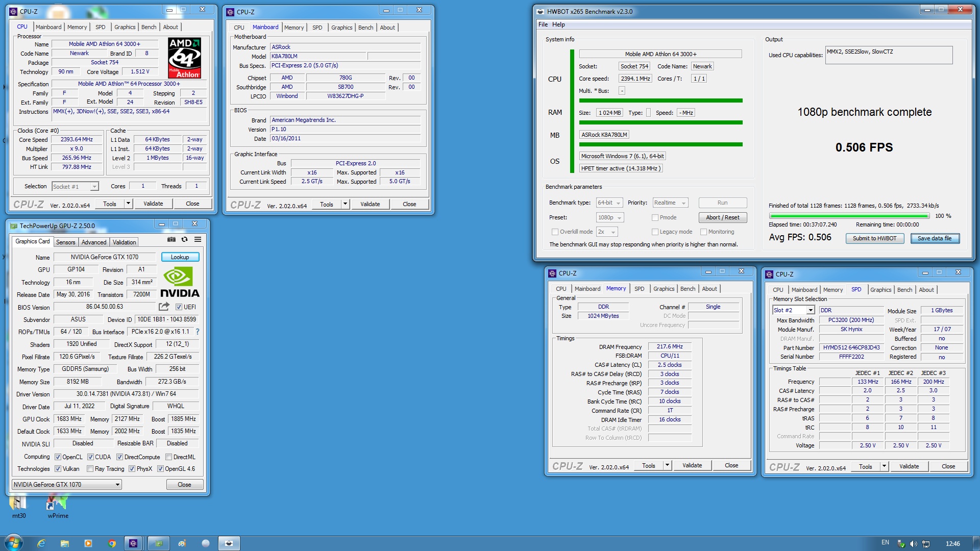
Task: Switch to the Advanced tab in GPU-Z
Action: pyautogui.click(x=94, y=242)
